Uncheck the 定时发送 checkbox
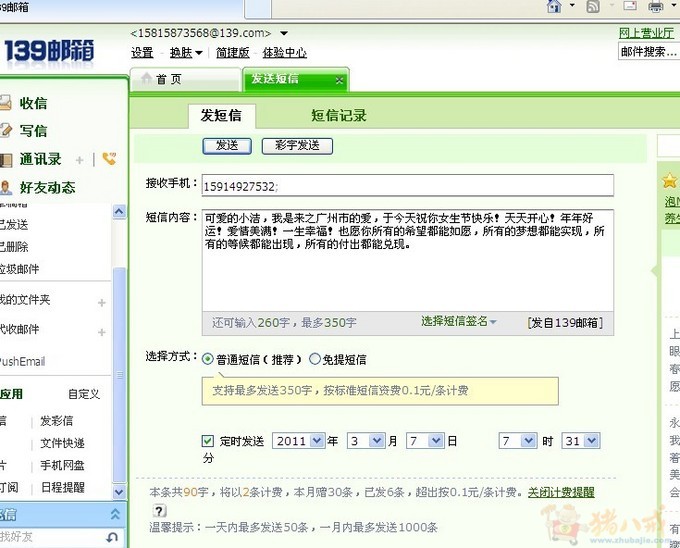This screenshot has height=548, width=680. (x=208, y=441)
